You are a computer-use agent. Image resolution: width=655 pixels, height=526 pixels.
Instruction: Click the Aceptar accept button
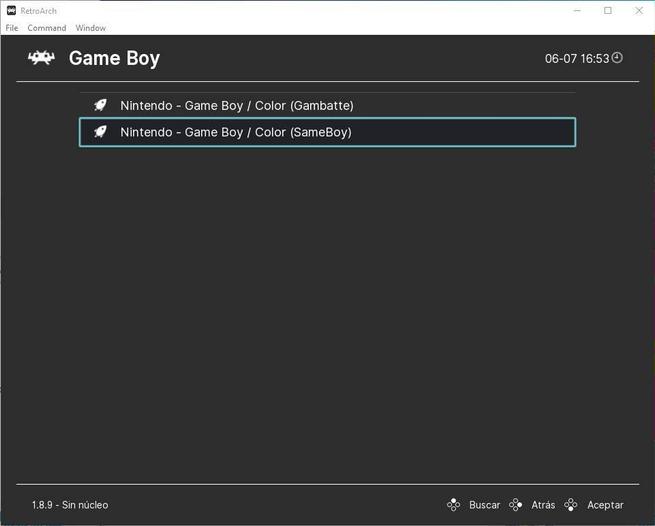[x=605, y=505]
